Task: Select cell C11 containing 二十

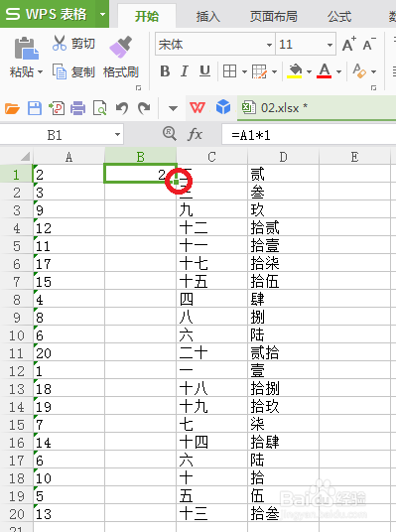Action: (212, 353)
